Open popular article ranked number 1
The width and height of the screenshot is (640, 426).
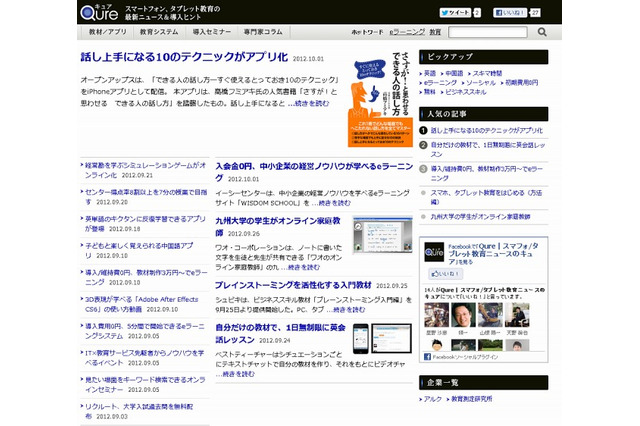pos(487,131)
